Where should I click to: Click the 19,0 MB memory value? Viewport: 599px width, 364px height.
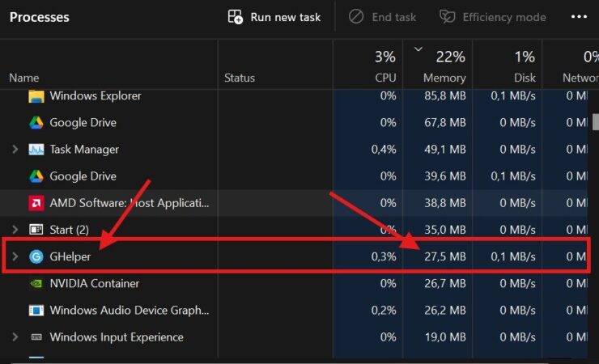tap(445, 337)
